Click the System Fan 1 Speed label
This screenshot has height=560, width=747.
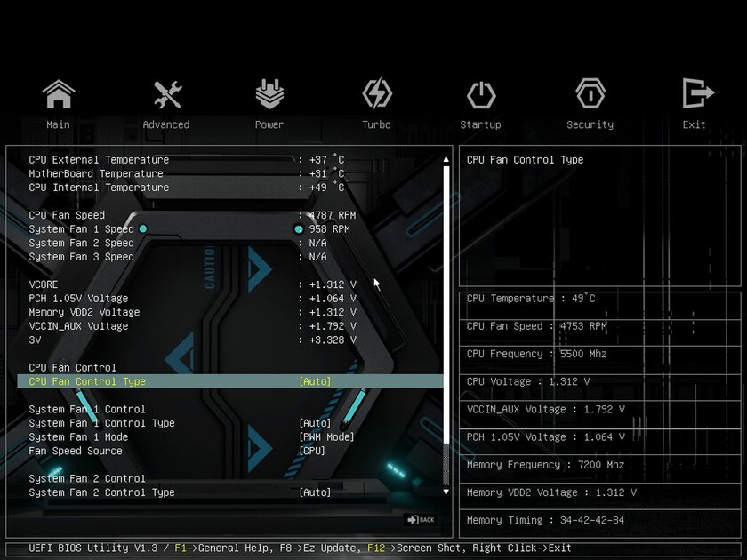point(82,229)
